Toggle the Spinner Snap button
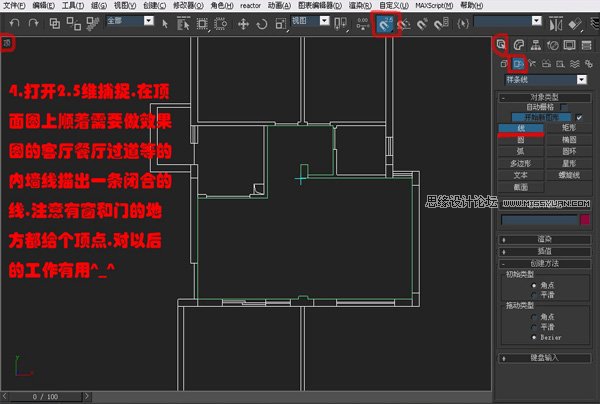 coord(441,24)
